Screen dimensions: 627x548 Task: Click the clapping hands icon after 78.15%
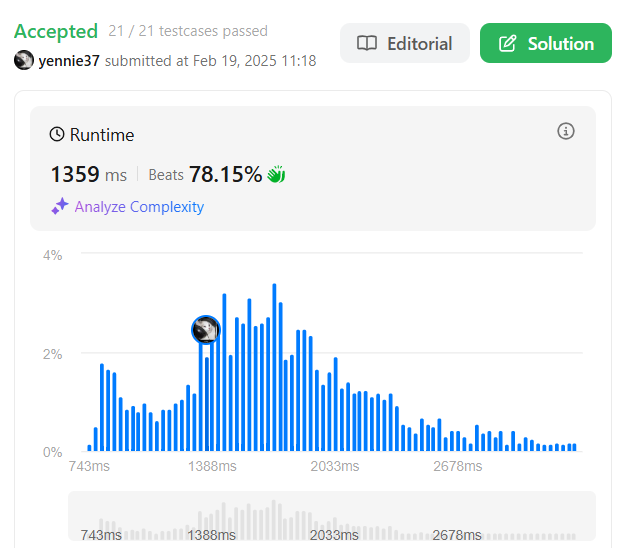276,174
